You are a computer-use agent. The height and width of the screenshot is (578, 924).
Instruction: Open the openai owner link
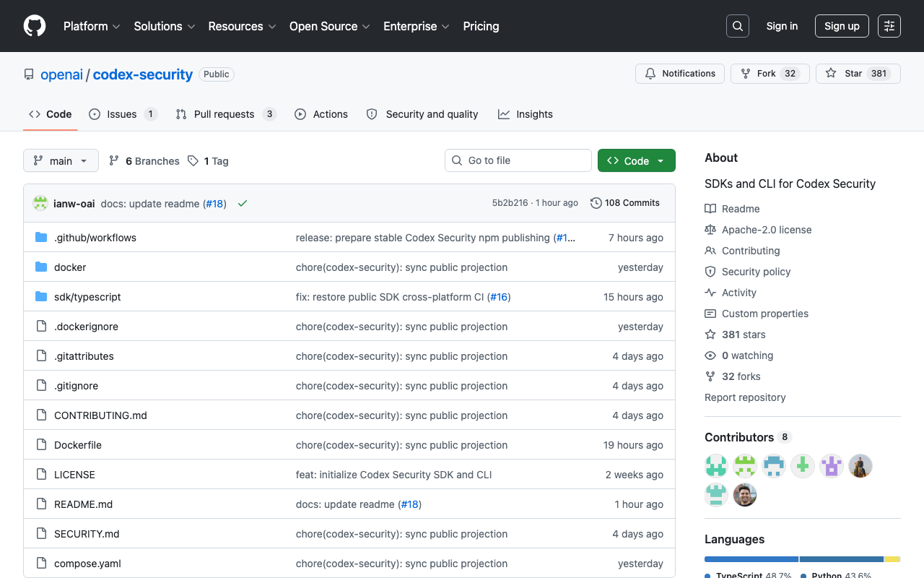62,74
